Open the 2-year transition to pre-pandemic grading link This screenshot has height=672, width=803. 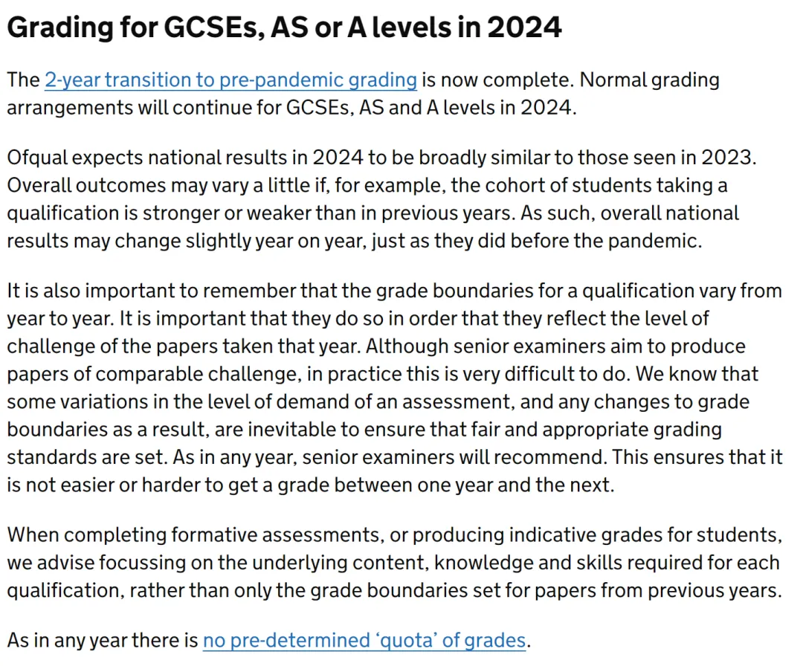tap(231, 80)
